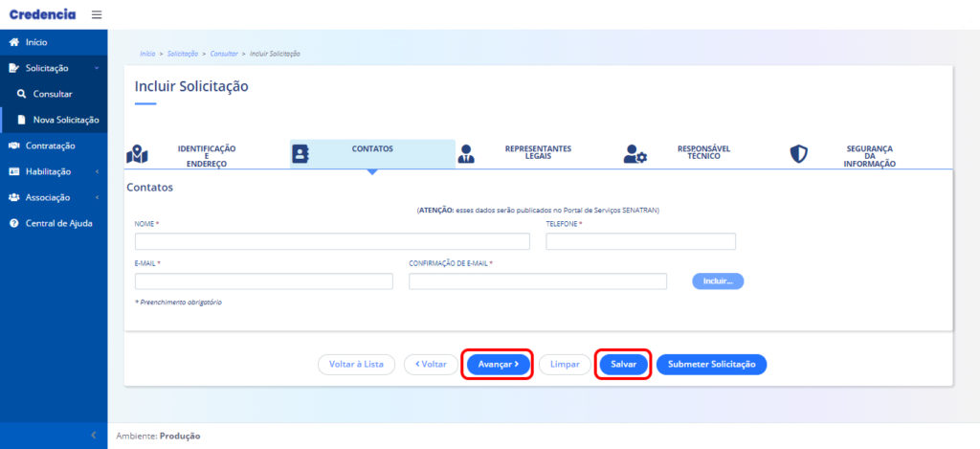Click the Incluir Solicitação breadcrumb text
The image size is (980, 449).
[275, 54]
